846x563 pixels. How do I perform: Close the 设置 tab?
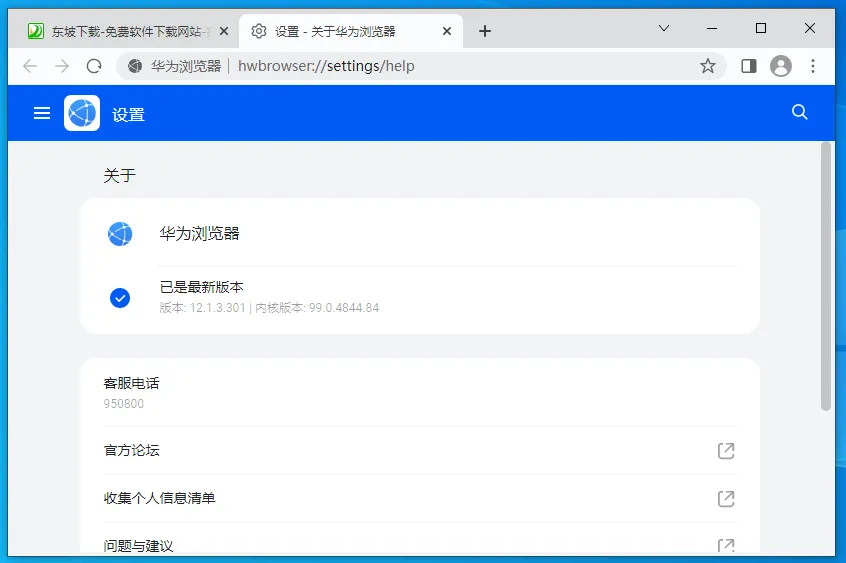click(447, 31)
